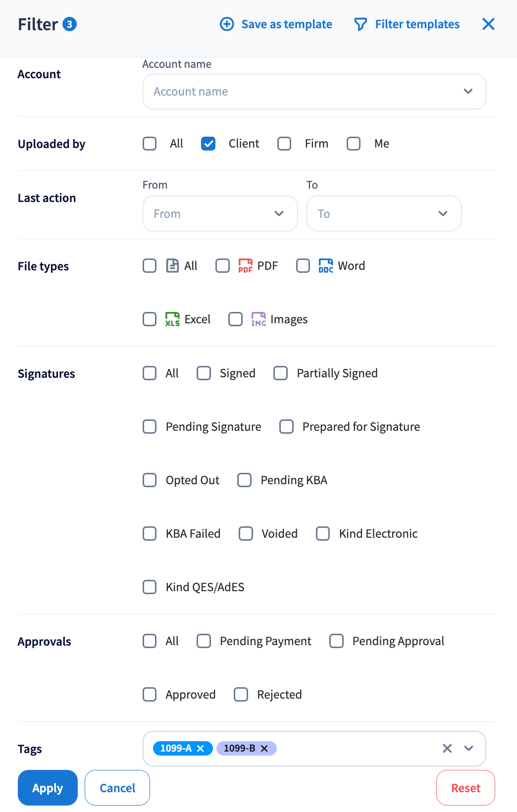This screenshot has height=812, width=517.
Task: Expand the Tags dropdown chevron
Action: click(x=468, y=749)
